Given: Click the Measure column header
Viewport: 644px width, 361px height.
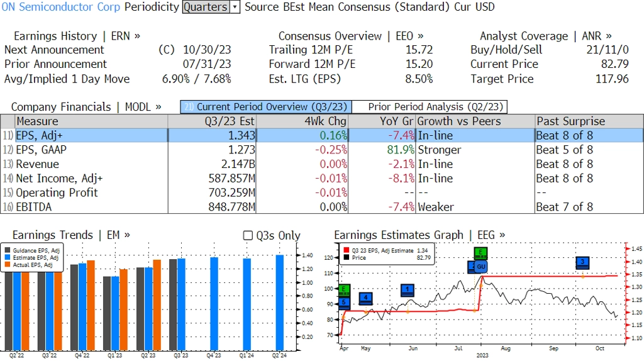Looking at the screenshot, I should tap(91, 121).
